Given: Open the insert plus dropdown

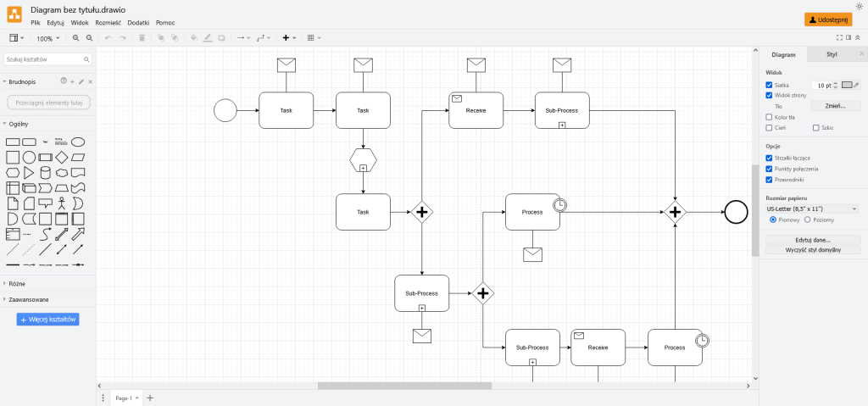Looking at the screenshot, I should (x=289, y=38).
